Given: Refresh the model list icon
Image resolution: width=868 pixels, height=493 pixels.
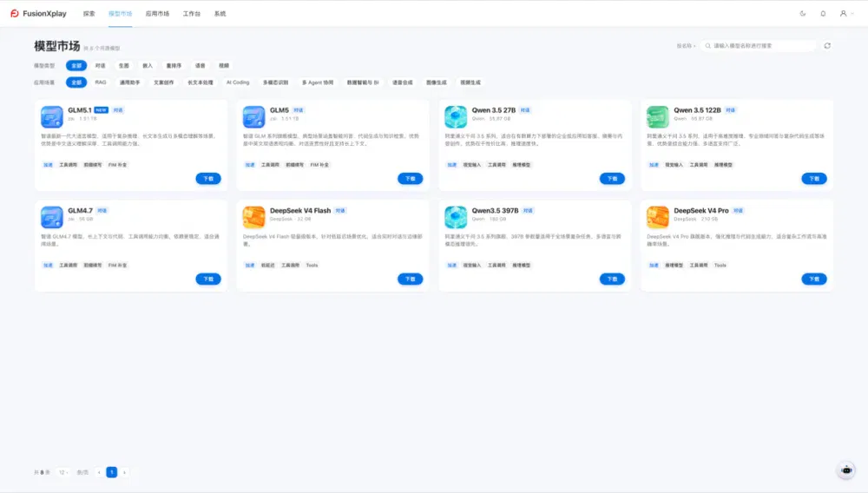Looking at the screenshot, I should 827,46.
